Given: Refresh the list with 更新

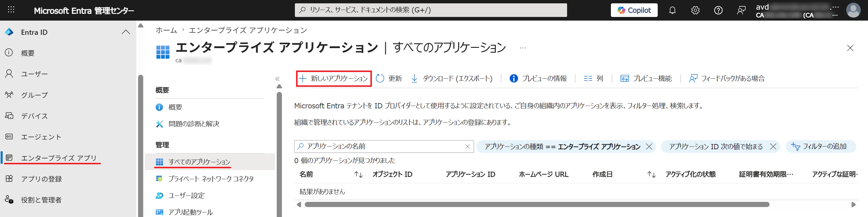Looking at the screenshot, I should point(389,78).
